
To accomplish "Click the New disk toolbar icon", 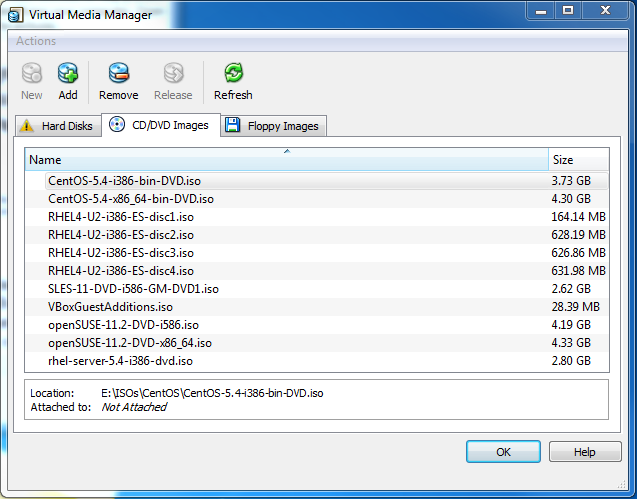I will (32, 73).
